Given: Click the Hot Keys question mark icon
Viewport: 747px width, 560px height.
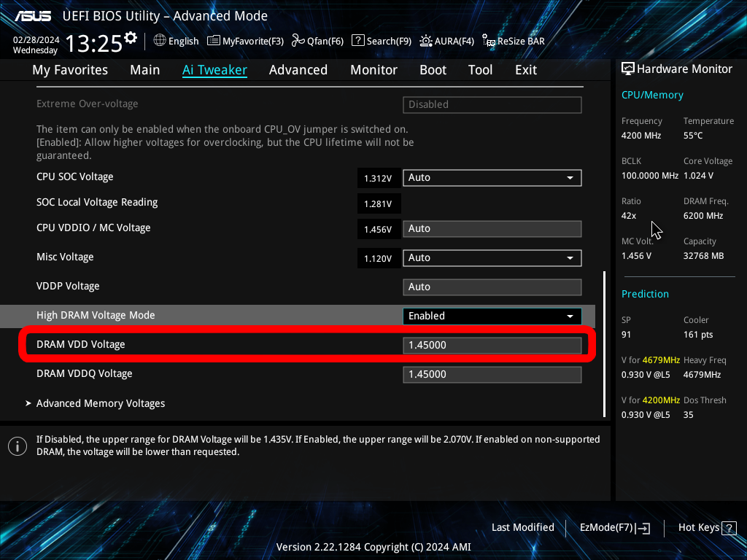Looking at the screenshot, I should click(x=729, y=528).
